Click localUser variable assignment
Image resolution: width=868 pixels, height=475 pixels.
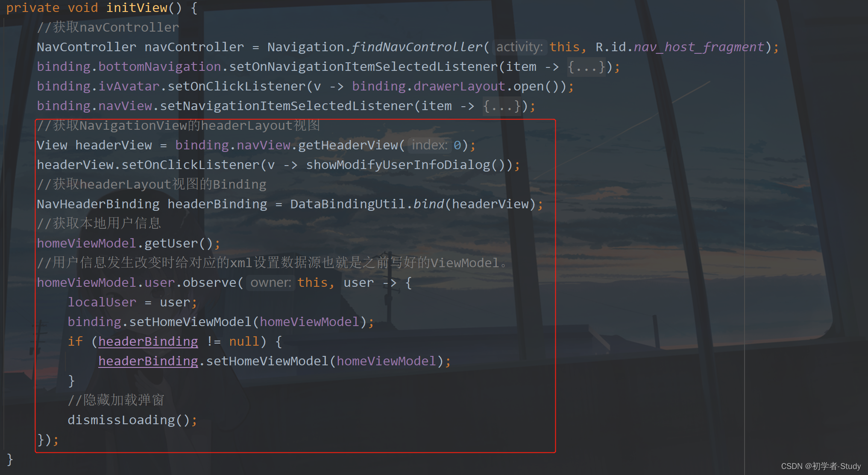click(102, 302)
